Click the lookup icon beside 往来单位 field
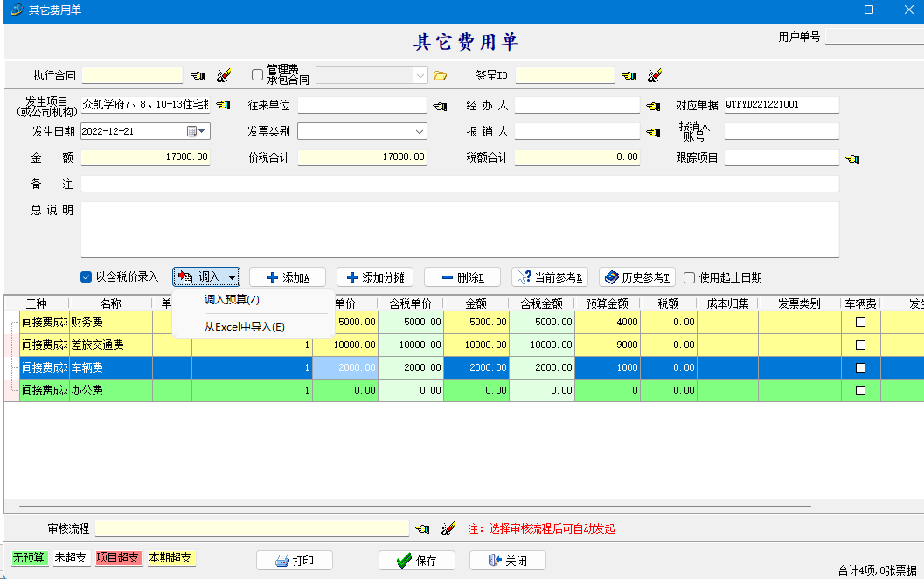Viewport: 924px width, 579px height. pyautogui.click(x=440, y=106)
